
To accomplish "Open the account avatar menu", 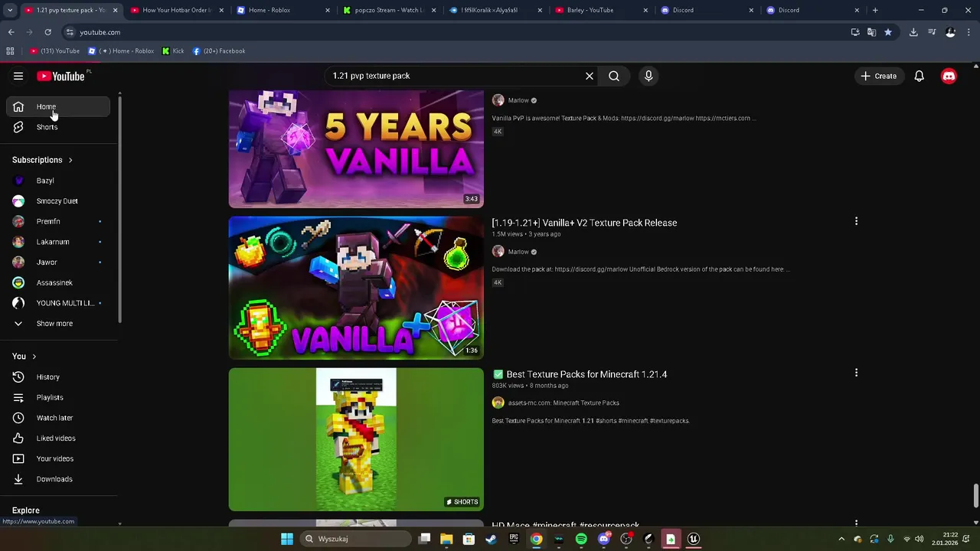I will [949, 76].
